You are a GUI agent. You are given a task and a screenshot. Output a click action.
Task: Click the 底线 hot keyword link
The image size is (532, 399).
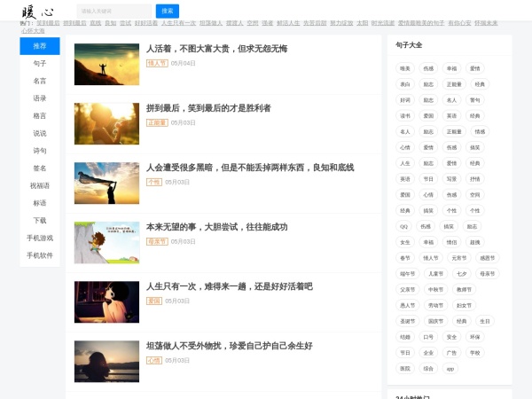point(96,23)
